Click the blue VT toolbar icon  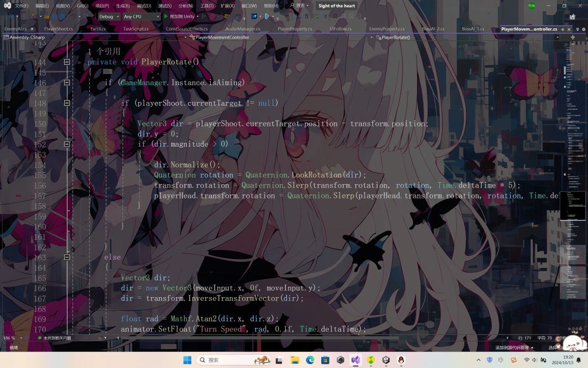pyautogui.click(x=254, y=16)
